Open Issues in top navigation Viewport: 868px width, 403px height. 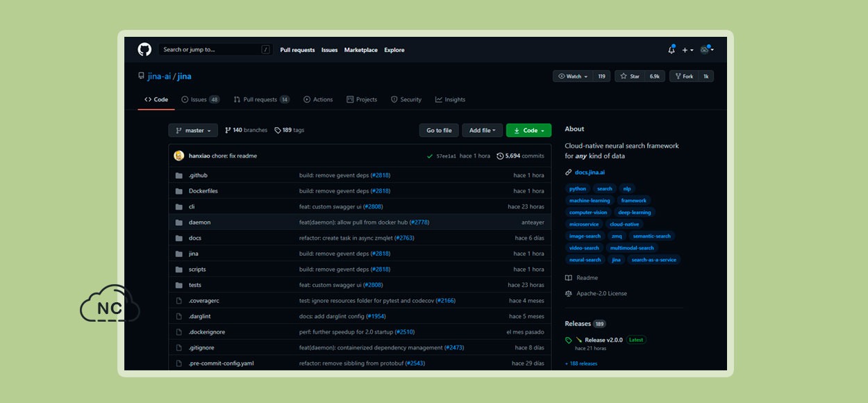(x=329, y=50)
